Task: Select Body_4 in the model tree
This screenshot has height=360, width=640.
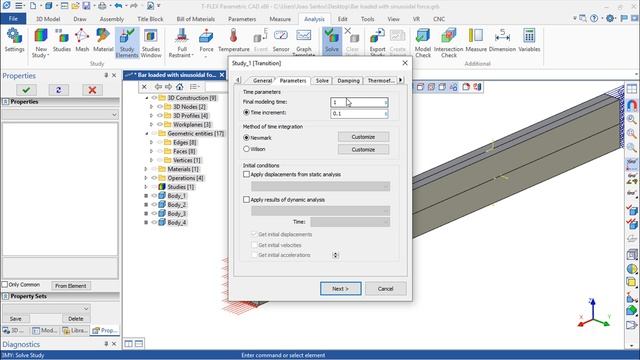Action: tap(177, 223)
